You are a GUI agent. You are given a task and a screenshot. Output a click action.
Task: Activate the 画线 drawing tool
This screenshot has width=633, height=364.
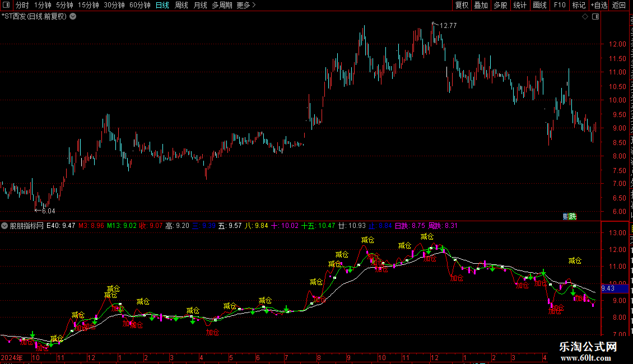[539, 5]
